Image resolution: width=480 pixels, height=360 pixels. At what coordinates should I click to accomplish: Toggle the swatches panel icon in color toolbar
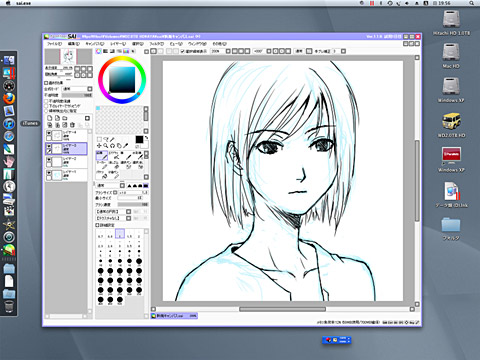pyautogui.click(x=126, y=51)
